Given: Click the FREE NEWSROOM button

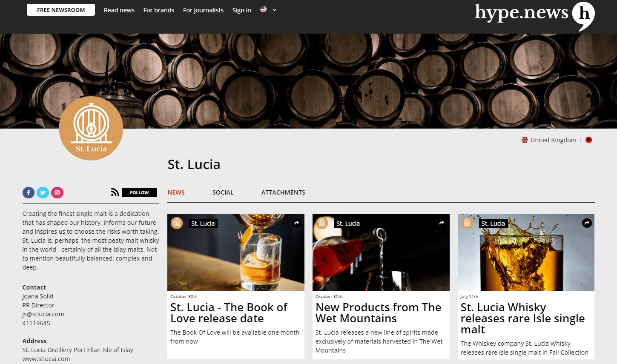Looking at the screenshot, I should click(x=61, y=10).
